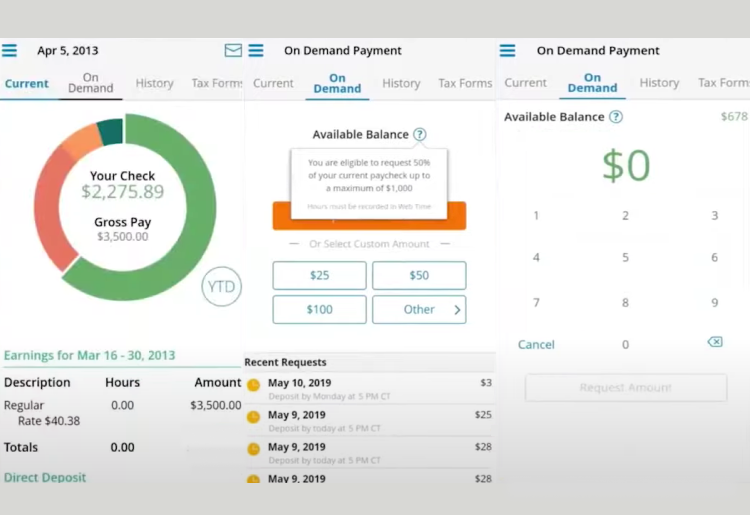Open Tax Forms tab in middle screen
750x515 pixels.
point(465,84)
